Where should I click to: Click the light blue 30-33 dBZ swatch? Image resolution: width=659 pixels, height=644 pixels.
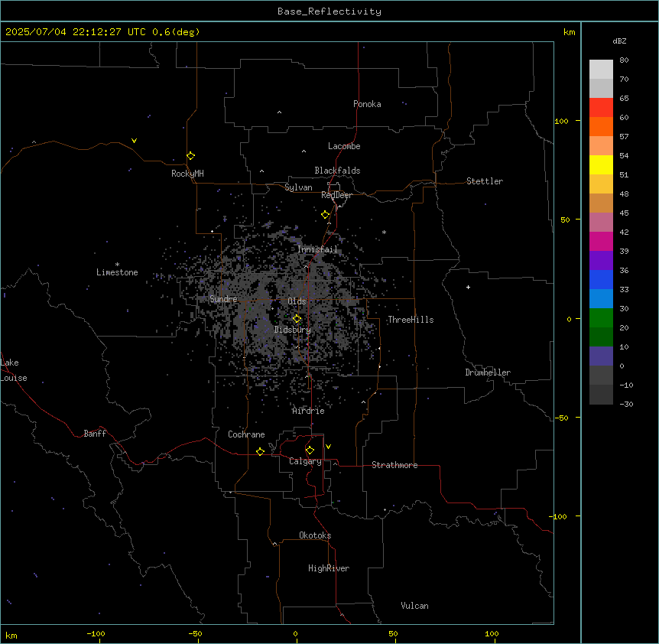coord(601,298)
